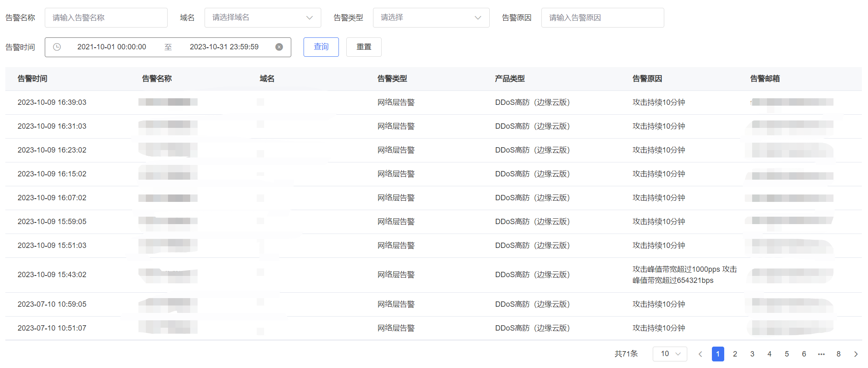The image size is (868, 368).
Task: Select the row timestamp 2023-10-09 15:43:02
Action: click(52, 275)
